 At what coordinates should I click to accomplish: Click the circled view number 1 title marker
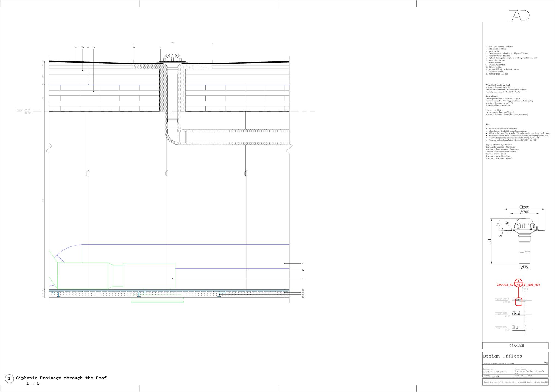(9, 379)
